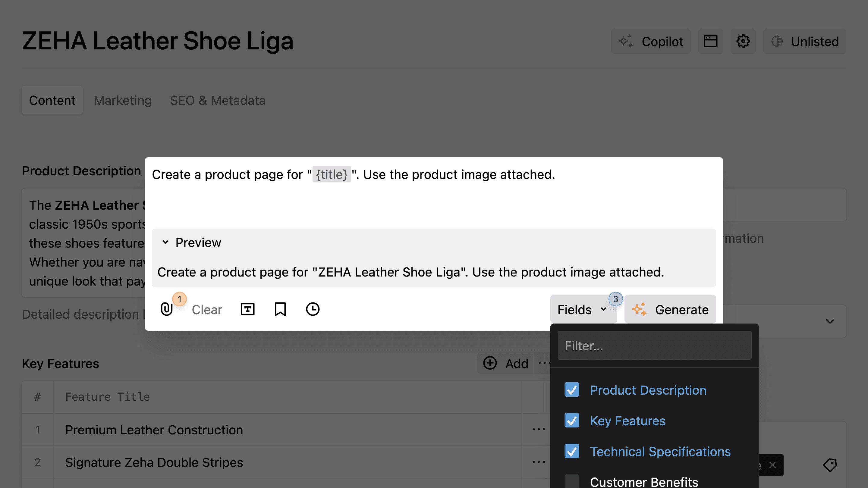Open options for Premium Leather Construction row
The image size is (868, 488).
click(539, 430)
